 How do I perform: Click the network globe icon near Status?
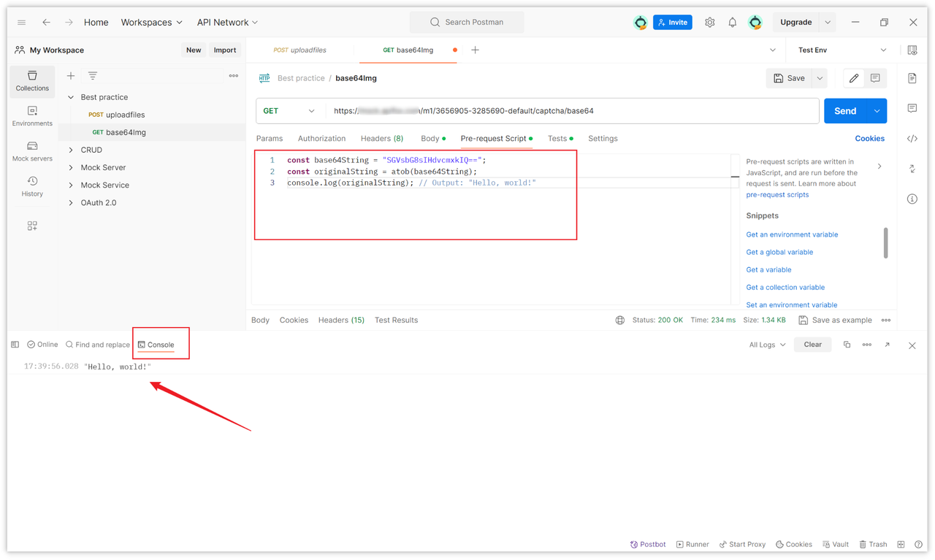click(620, 321)
